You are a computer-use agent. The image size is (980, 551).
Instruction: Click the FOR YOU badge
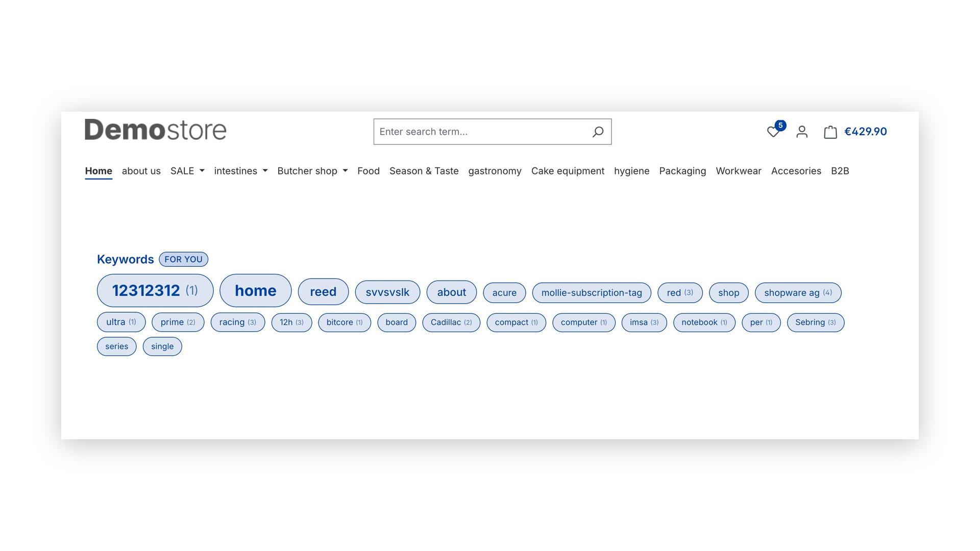click(x=183, y=259)
